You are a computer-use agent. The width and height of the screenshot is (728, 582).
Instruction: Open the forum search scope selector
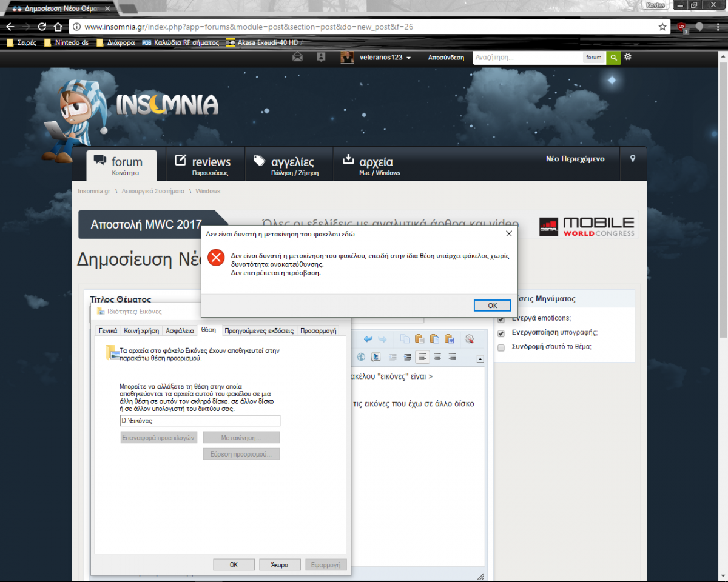click(594, 58)
